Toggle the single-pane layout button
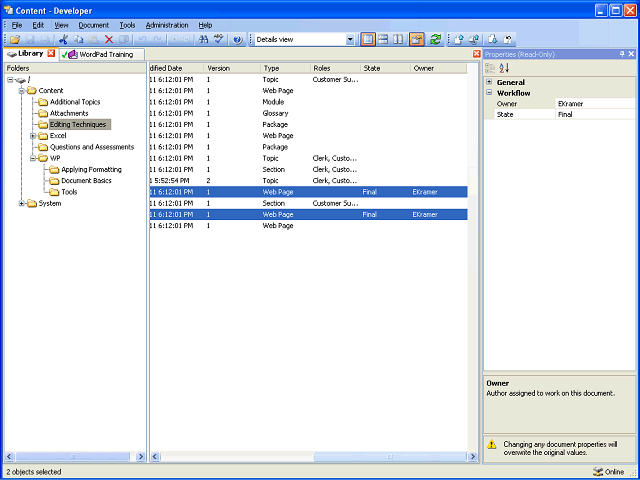This screenshot has height=480, width=640. point(368,40)
